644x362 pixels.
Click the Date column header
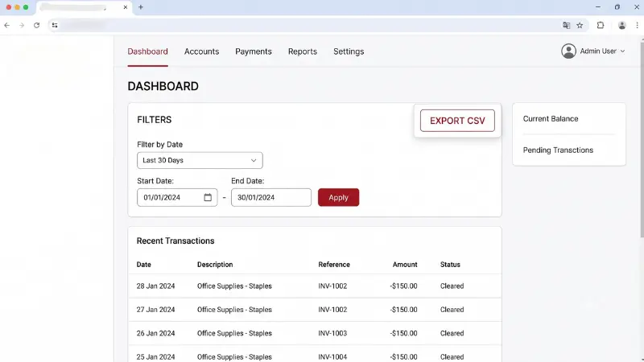144,265
